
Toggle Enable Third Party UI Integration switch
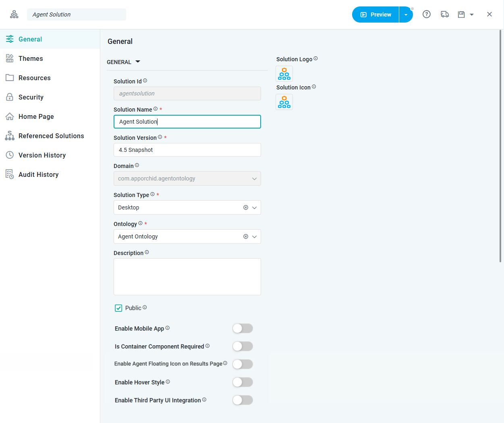pos(243,400)
